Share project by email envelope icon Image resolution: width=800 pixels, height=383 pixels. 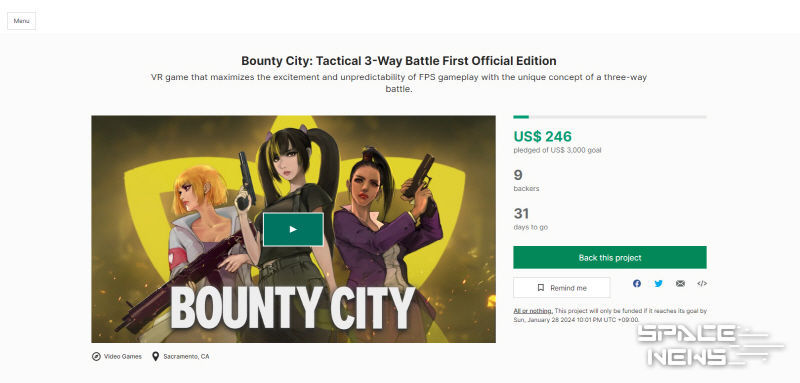pos(680,284)
